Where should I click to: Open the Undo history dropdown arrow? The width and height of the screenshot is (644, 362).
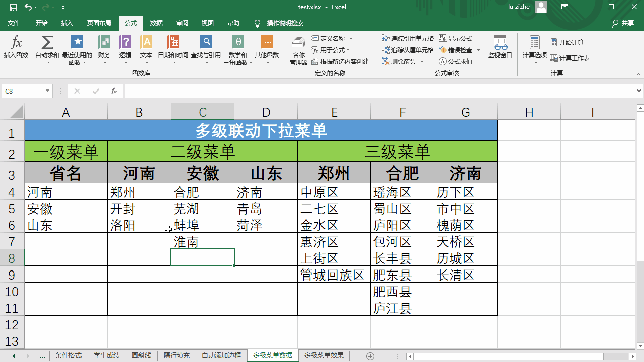[36, 8]
